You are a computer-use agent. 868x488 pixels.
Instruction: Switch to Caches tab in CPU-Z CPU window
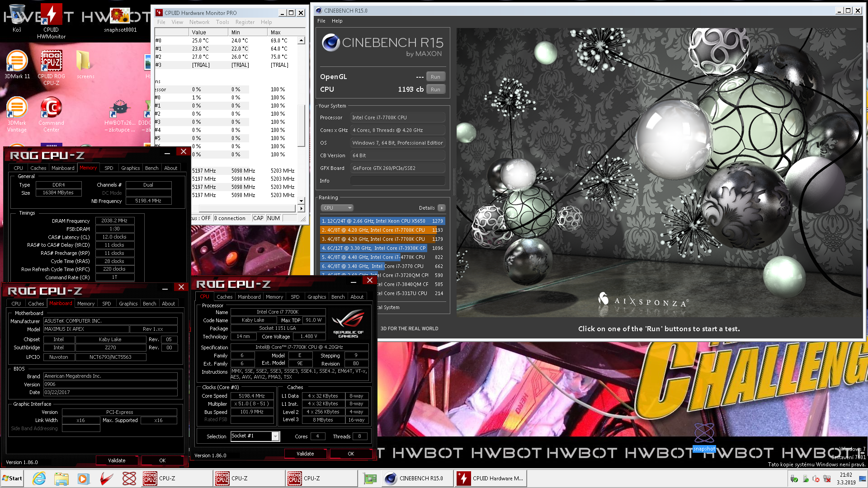(x=224, y=297)
